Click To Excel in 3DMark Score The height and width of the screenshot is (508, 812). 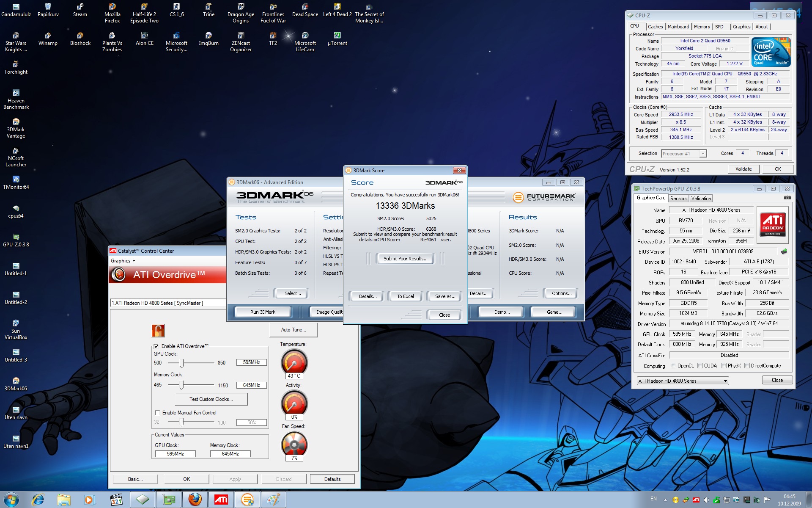[x=405, y=296]
